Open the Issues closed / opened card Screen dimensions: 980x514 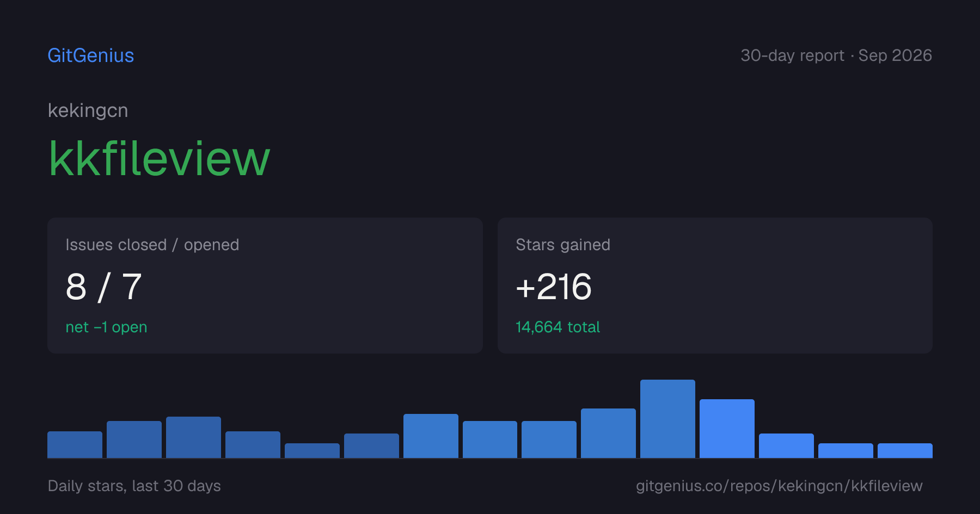pyautogui.click(x=265, y=286)
